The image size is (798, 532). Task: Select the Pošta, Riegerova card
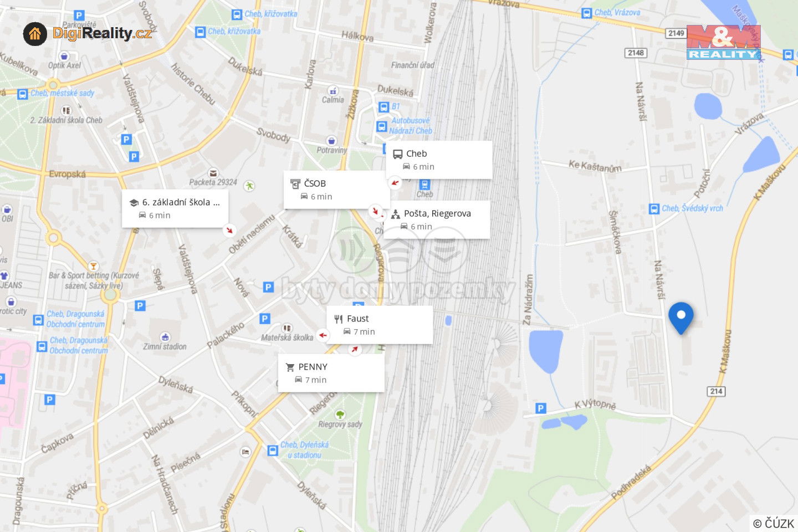[437, 219]
